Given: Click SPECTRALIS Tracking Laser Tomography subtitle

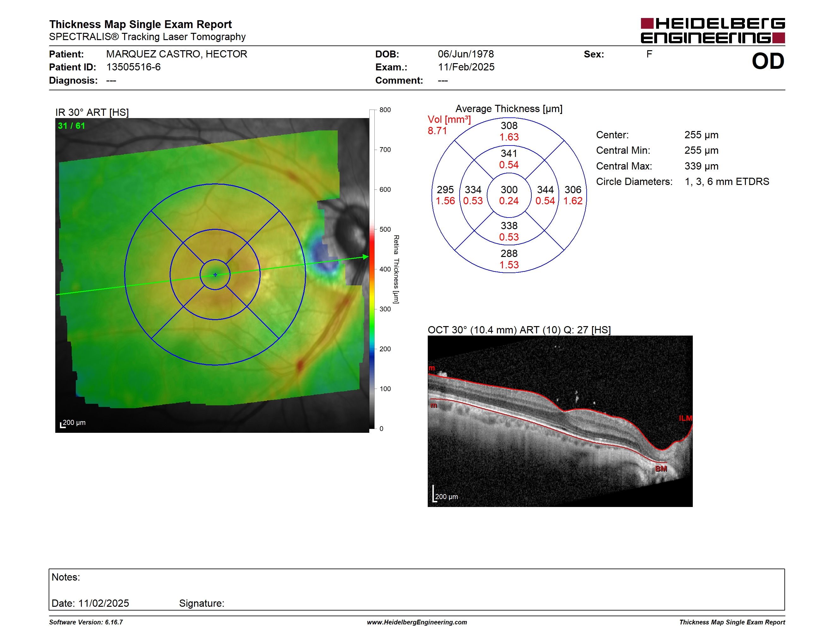Looking at the screenshot, I should [147, 37].
